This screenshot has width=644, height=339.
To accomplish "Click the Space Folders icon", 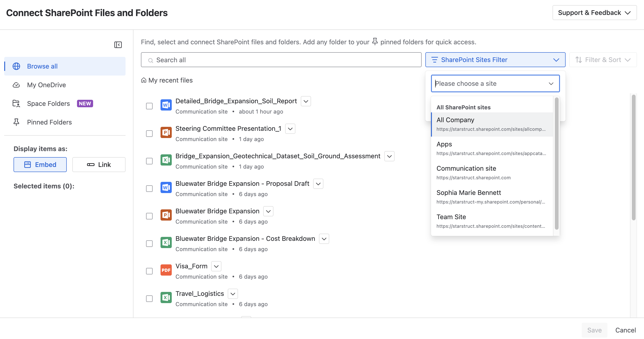I will (x=17, y=104).
